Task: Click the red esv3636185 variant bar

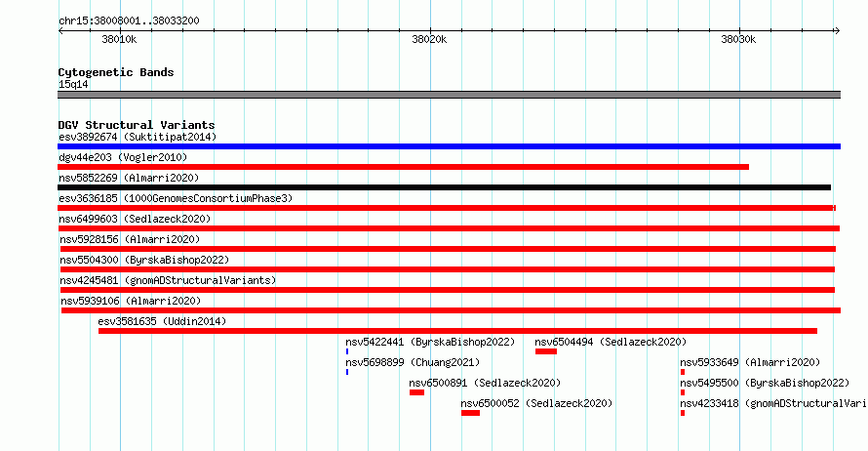Action: (x=446, y=208)
